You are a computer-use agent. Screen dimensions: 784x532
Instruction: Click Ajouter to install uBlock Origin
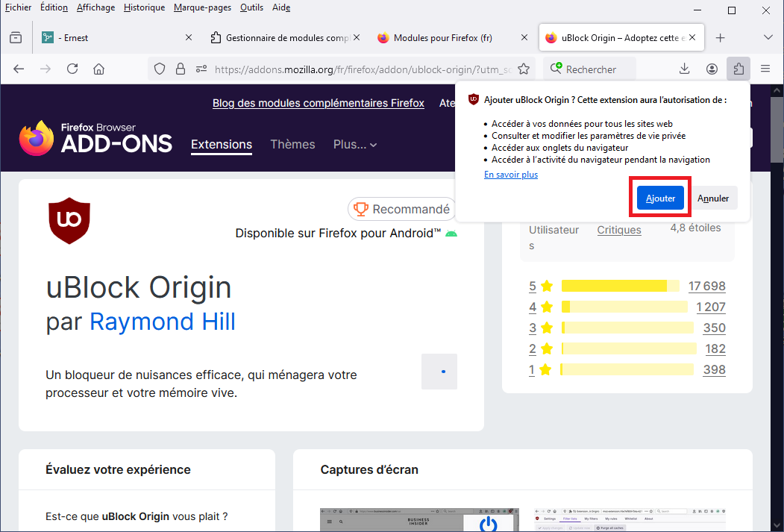point(660,198)
